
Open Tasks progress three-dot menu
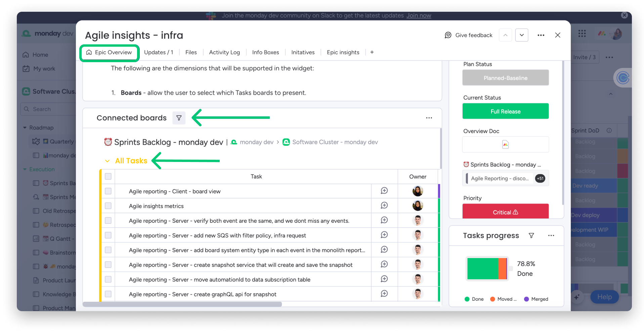coord(551,236)
